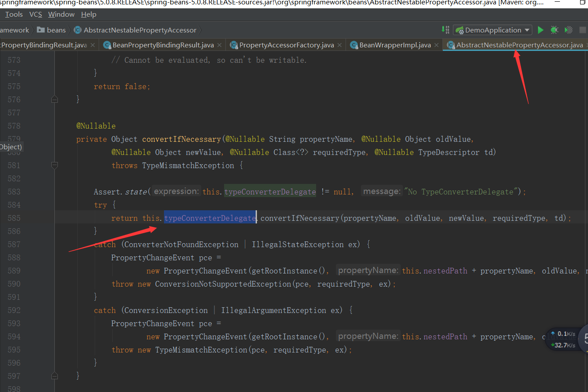Image resolution: width=588 pixels, height=392 pixels.
Task: Click class icon on BeanPropertyBindingResult.java tab
Action: (107, 45)
